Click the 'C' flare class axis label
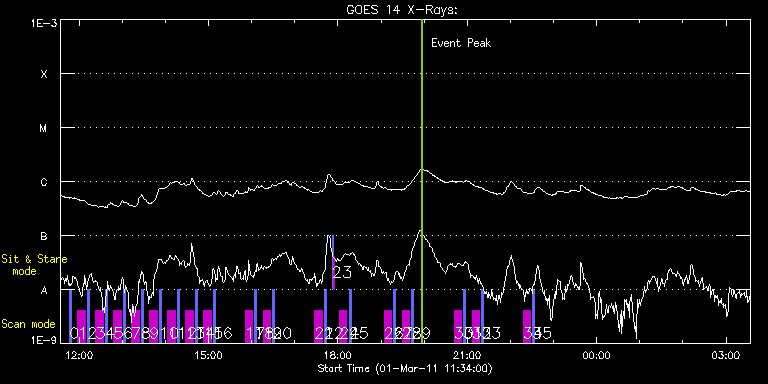Image resolution: width=768 pixels, height=384 pixels. pyautogui.click(x=44, y=182)
